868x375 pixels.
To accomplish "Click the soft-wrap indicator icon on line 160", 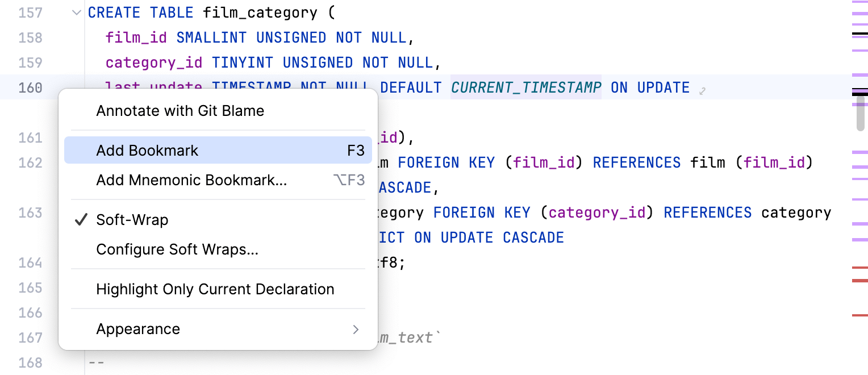I will pos(703,90).
